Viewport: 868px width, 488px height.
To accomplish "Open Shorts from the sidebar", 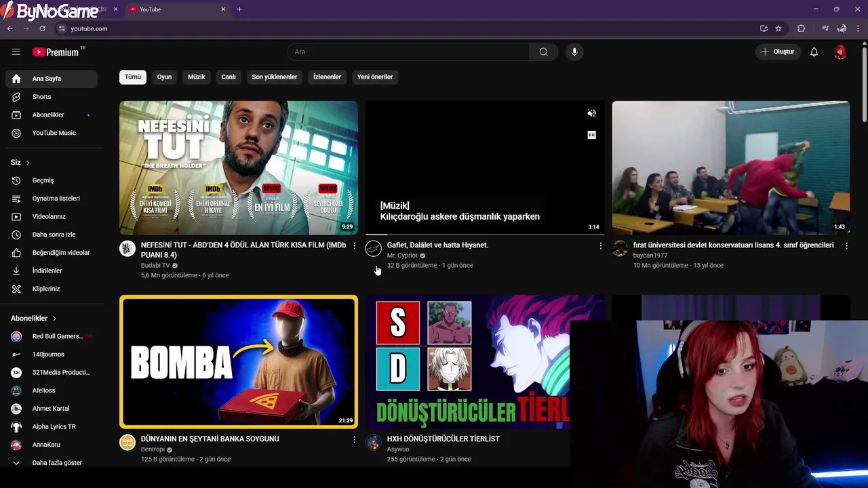I will [52, 97].
